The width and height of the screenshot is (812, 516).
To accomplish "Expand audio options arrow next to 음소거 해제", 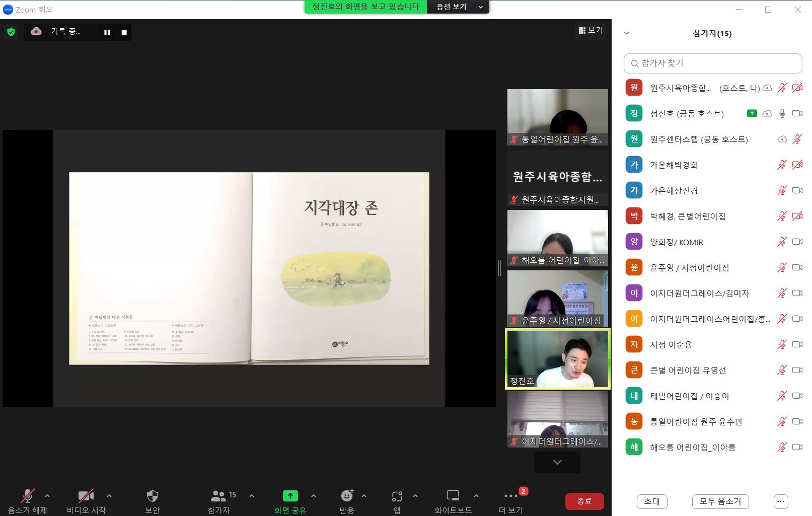I will pyautogui.click(x=47, y=496).
